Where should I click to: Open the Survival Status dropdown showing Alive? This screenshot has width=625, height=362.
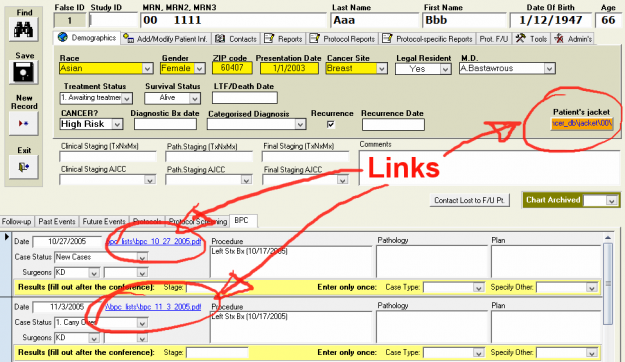click(195, 98)
